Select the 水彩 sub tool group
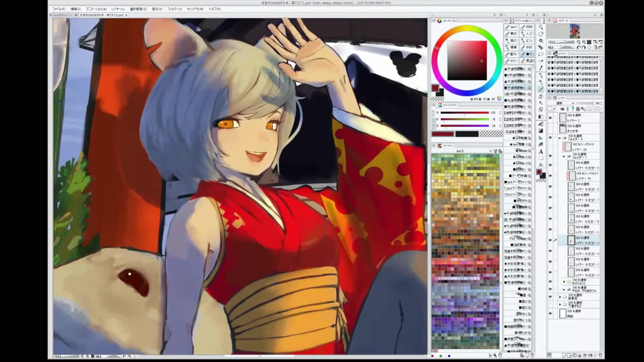The image size is (644, 362). pos(527,48)
